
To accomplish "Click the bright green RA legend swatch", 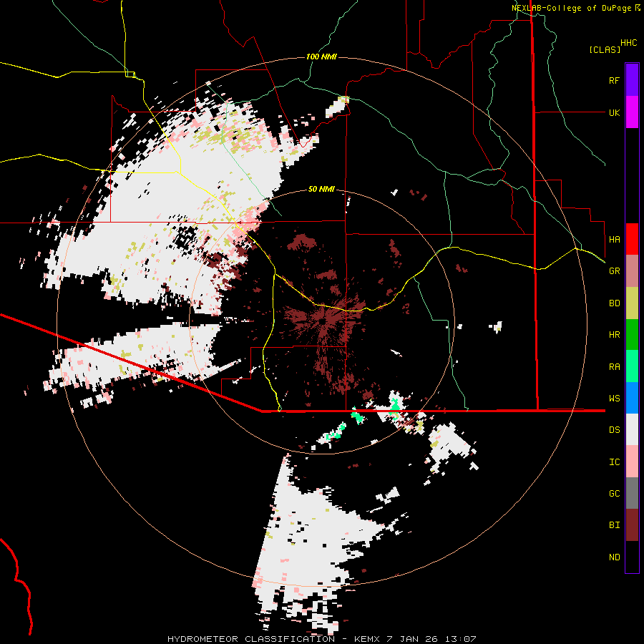I will [x=632, y=366].
